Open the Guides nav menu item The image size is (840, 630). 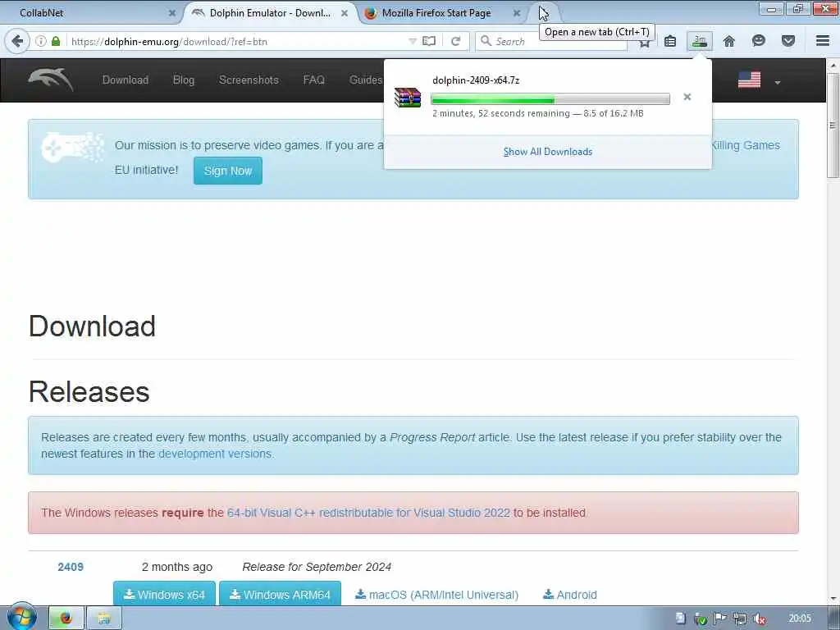pyautogui.click(x=366, y=80)
